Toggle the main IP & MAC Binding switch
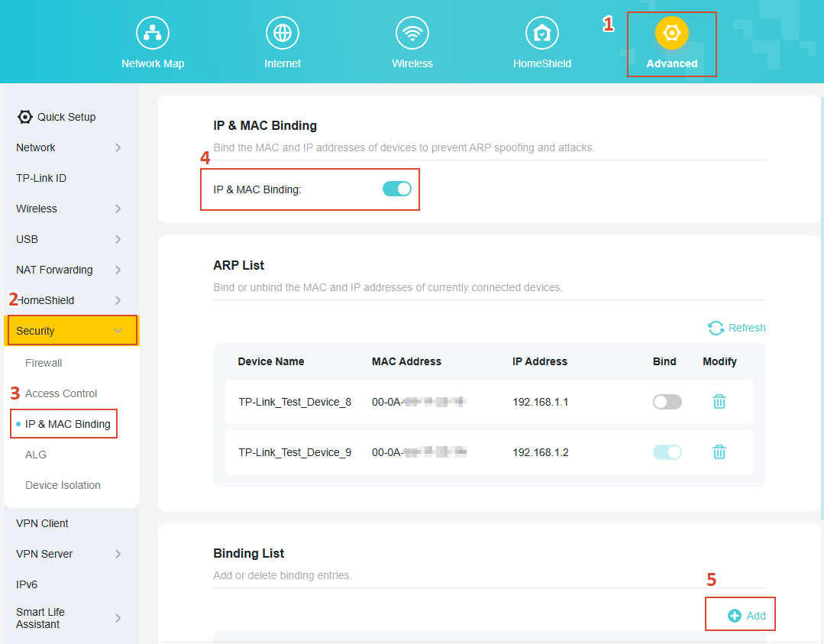Viewport: 824px width, 644px height. coord(397,189)
